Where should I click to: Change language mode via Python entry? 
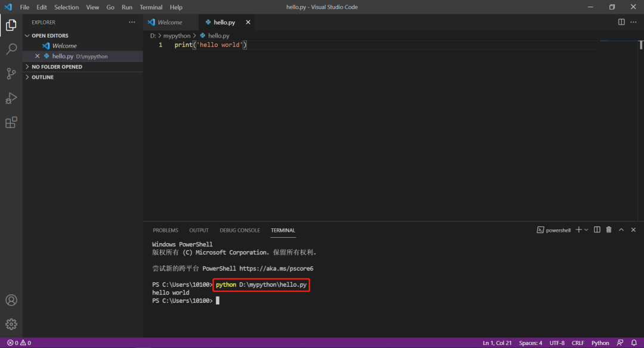[600, 343]
